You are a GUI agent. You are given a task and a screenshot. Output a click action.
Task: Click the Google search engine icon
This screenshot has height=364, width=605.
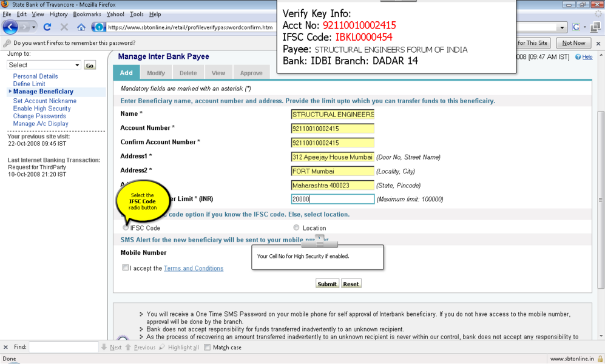click(x=576, y=27)
